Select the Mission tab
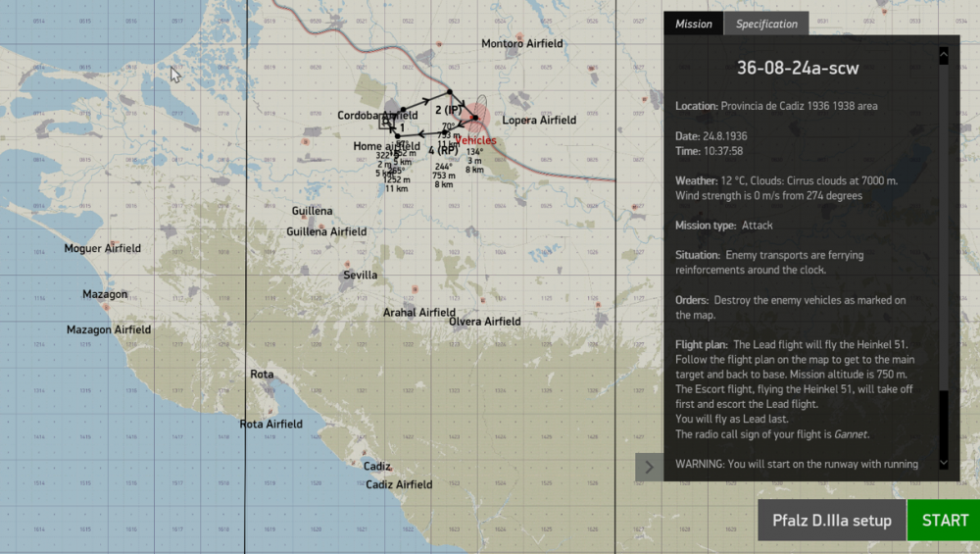The width and height of the screenshot is (980, 554). coord(693,24)
